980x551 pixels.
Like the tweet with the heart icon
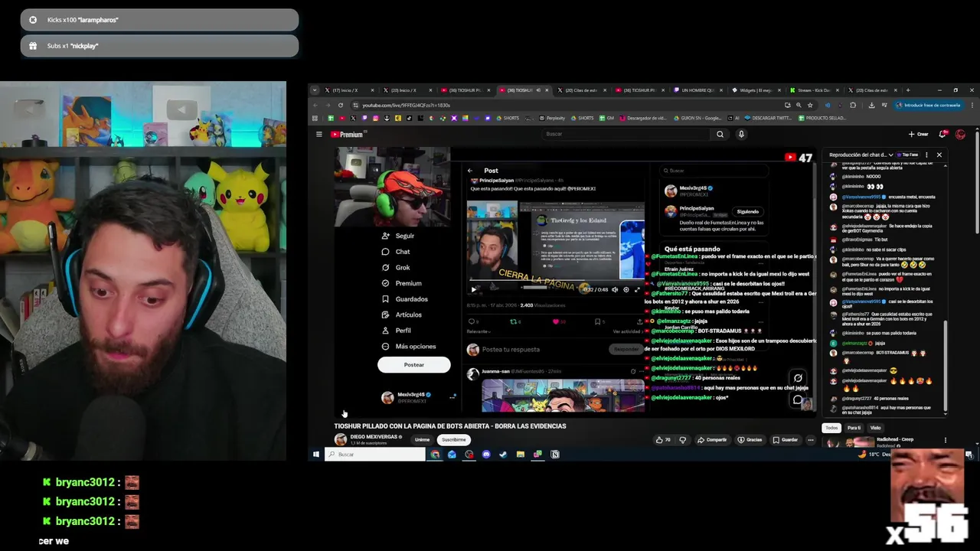point(557,321)
